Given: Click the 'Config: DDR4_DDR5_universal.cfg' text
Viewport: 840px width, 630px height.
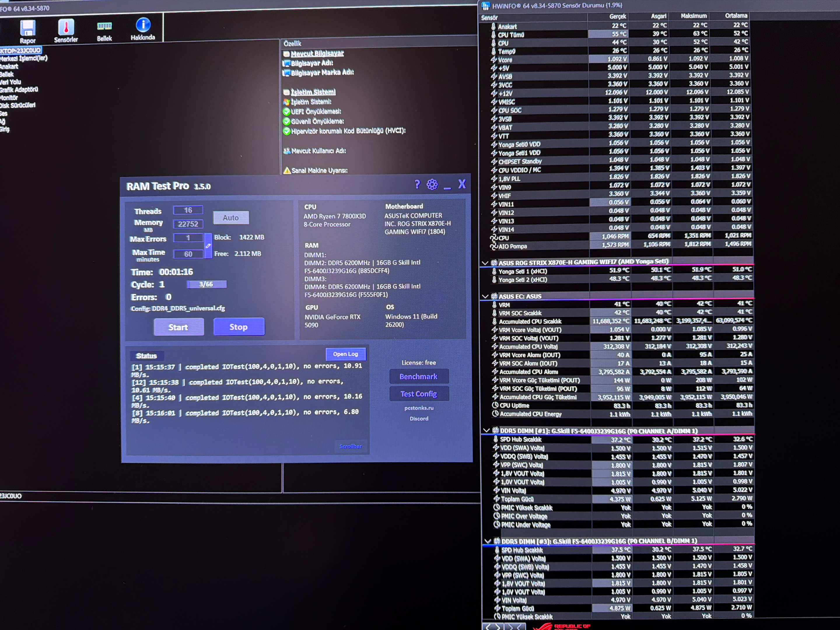Looking at the screenshot, I should coord(178,308).
